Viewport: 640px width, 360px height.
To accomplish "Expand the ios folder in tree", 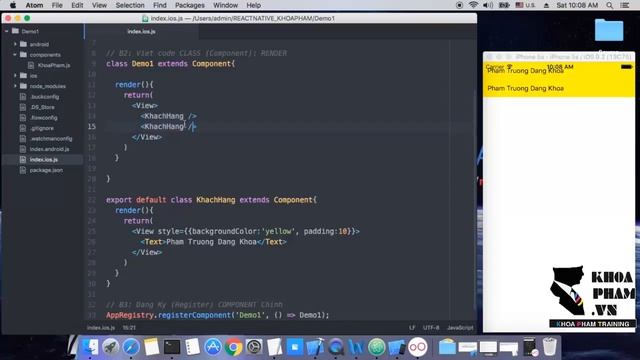I will (x=15, y=76).
